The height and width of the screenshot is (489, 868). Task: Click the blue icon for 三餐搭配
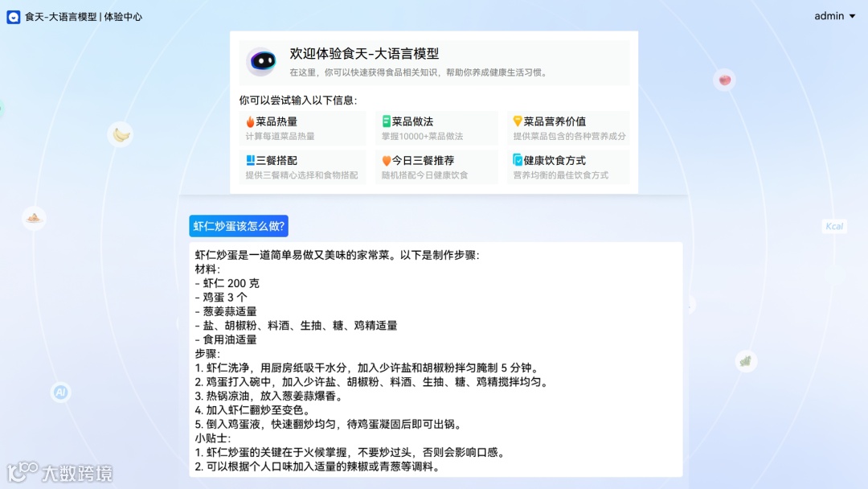[250, 160]
